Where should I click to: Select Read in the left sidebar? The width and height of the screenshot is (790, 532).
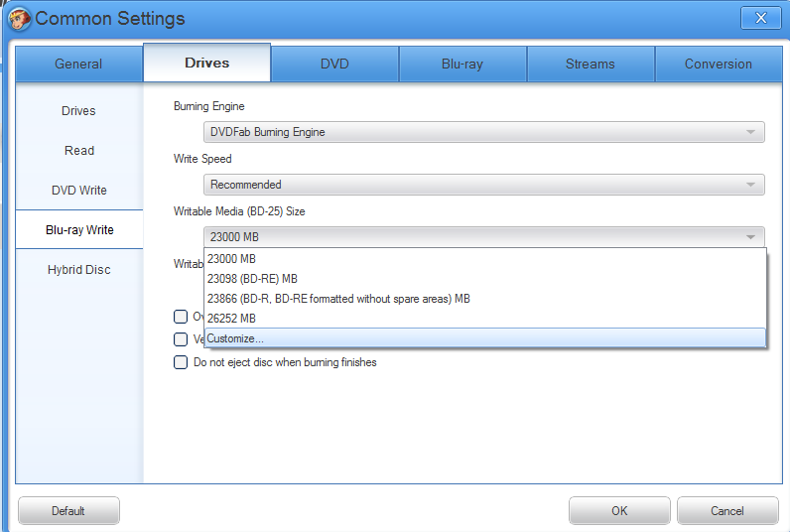tap(79, 151)
